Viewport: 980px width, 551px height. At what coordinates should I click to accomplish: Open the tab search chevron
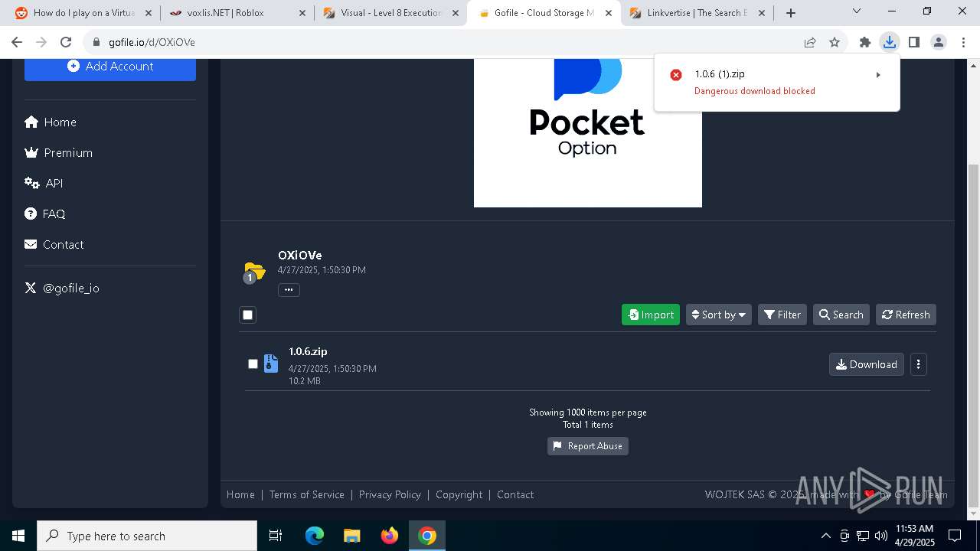pos(857,11)
